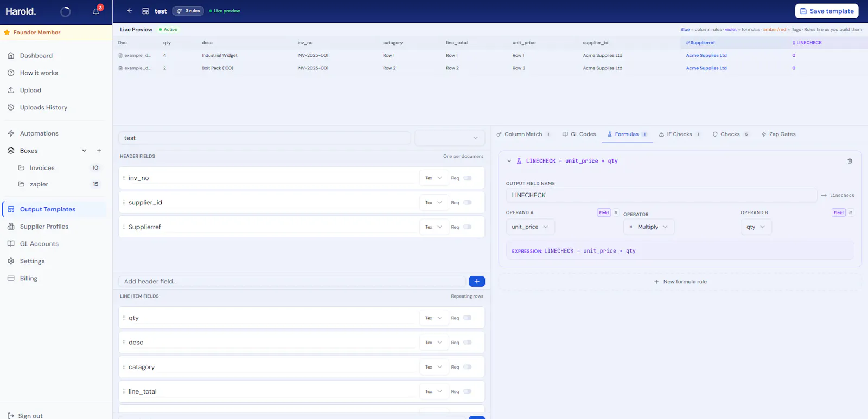The width and height of the screenshot is (868, 419).
Task: Toggle Req switch for catagory
Action: coord(468,367)
